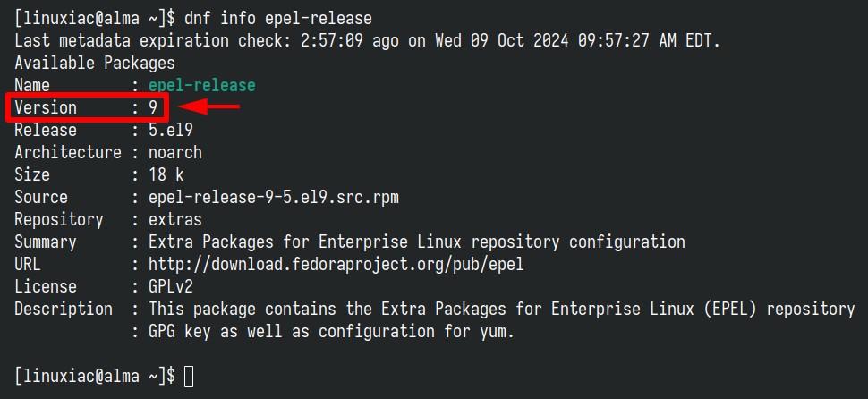
Task: Click the noarch architecture value
Action: [174, 152]
